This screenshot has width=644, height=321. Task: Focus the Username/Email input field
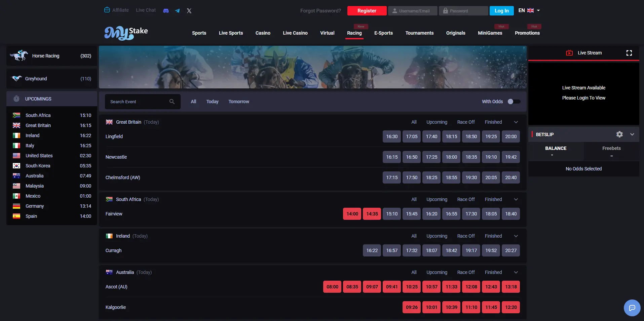[x=413, y=11]
